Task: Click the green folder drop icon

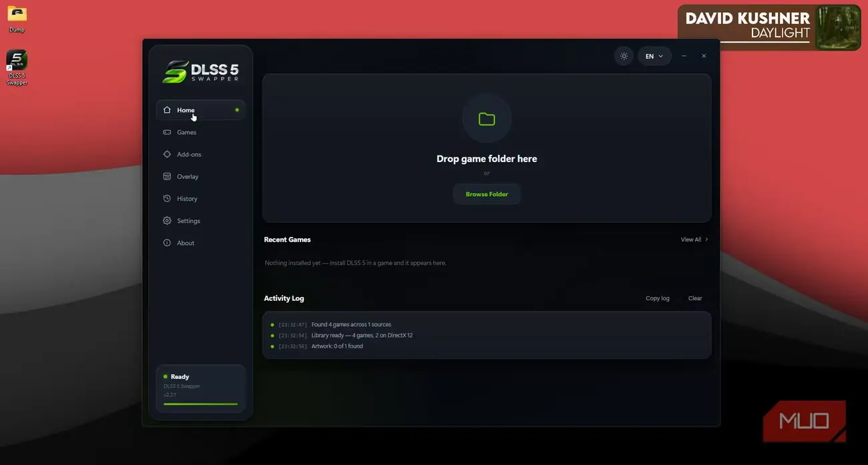Action: (487, 119)
